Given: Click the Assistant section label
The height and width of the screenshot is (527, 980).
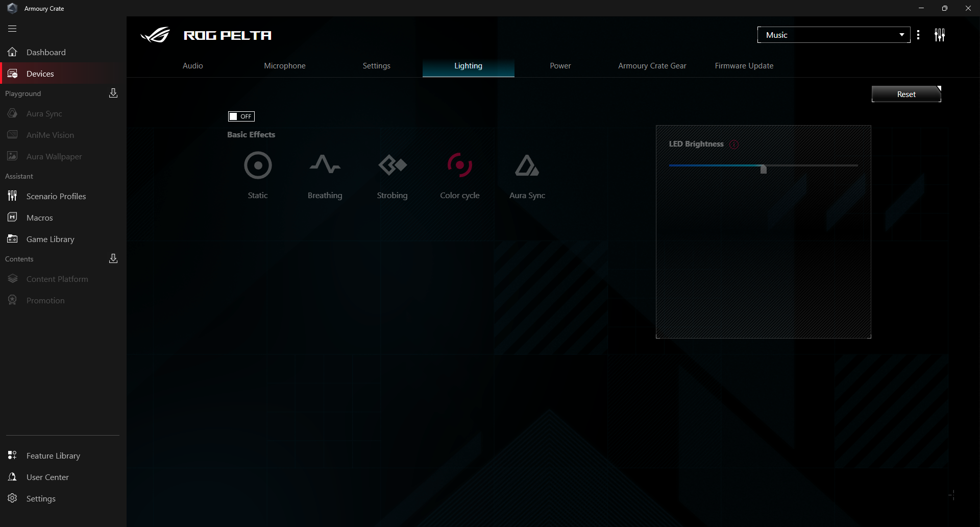Looking at the screenshot, I should [x=19, y=176].
